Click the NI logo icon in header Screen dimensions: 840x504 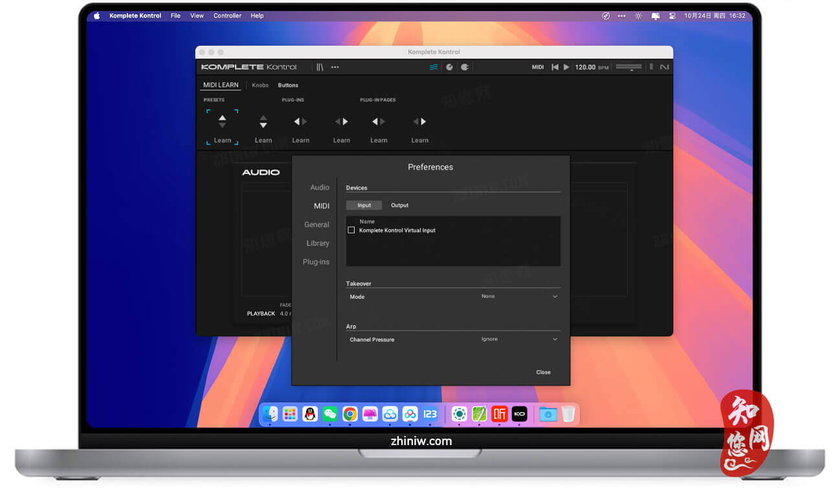(x=664, y=67)
